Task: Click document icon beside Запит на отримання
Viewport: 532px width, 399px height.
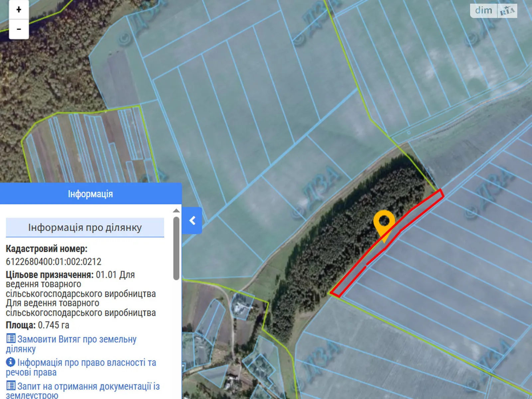Action: click(11, 386)
